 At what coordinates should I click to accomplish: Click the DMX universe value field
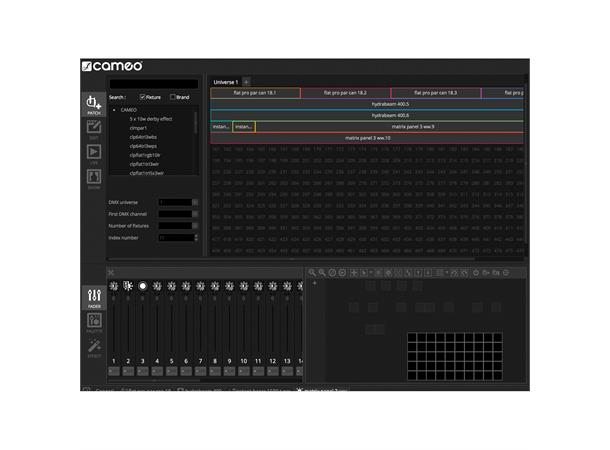(175, 202)
